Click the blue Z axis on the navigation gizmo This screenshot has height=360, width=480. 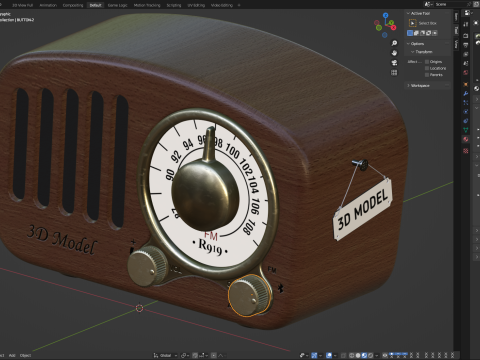tap(386, 15)
